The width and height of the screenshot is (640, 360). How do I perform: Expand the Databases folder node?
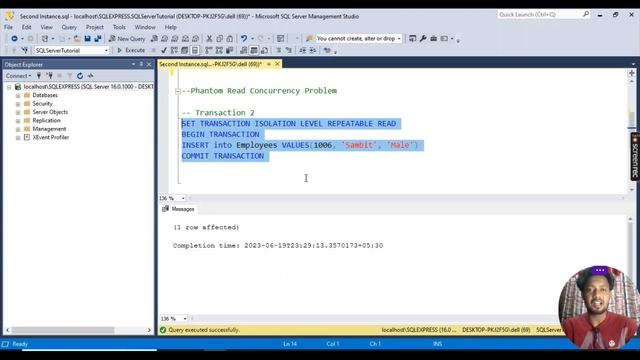tap(18, 96)
